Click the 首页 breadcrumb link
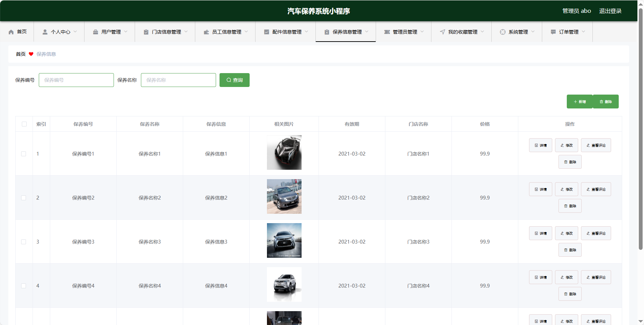Screen dimensions: 644x325 click(x=21, y=54)
